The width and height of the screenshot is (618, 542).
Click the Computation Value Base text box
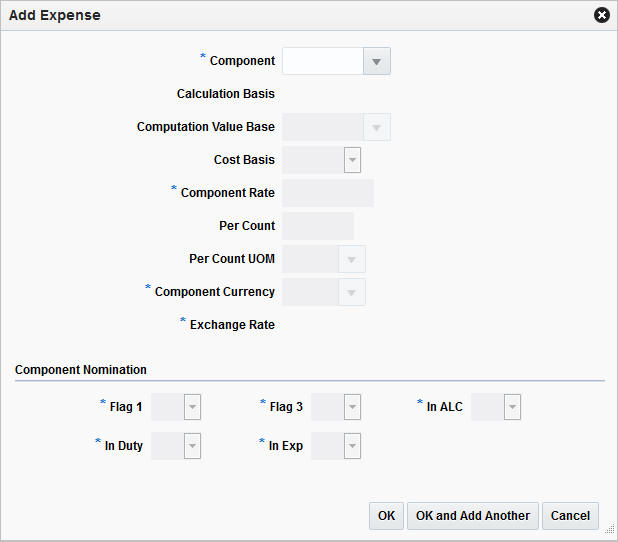click(x=322, y=127)
